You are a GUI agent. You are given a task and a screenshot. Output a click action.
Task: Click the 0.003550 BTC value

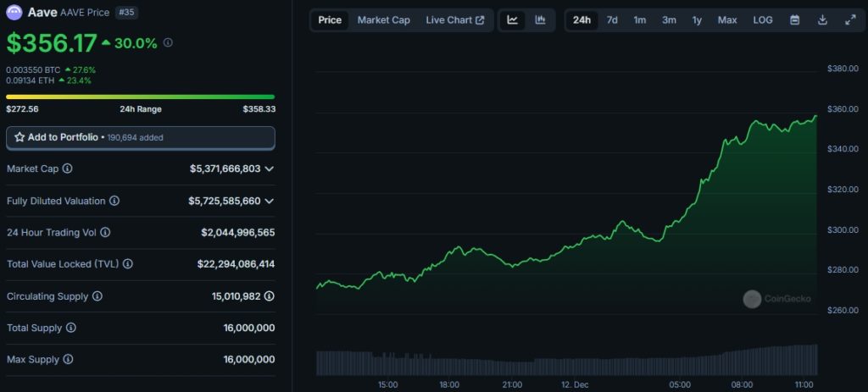pos(33,70)
